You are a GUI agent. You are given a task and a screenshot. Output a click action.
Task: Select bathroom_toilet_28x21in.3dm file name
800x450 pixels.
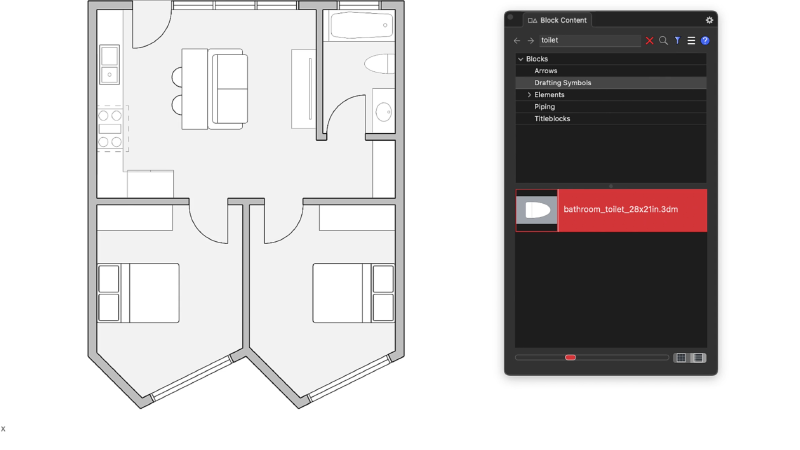pyautogui.click(x=620, y=209)
